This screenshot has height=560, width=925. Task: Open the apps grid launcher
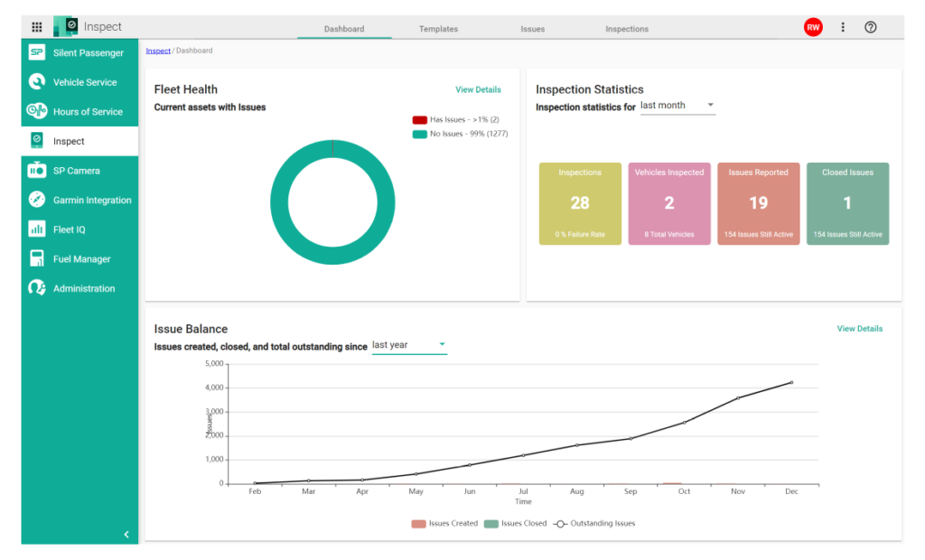[36, 26]
